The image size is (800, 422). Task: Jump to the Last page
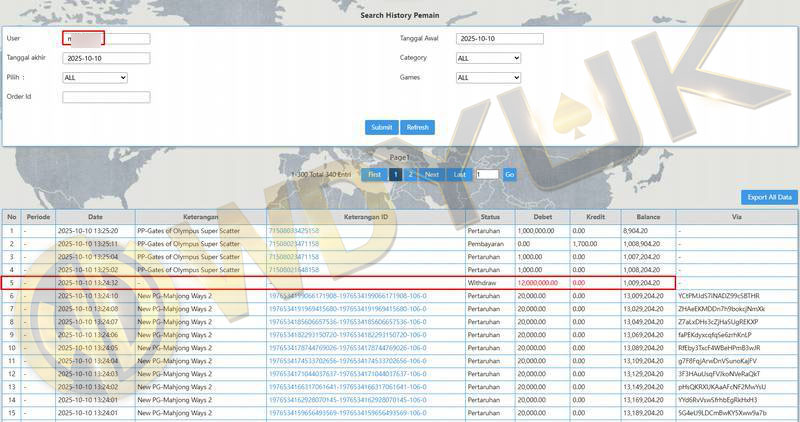460,174
